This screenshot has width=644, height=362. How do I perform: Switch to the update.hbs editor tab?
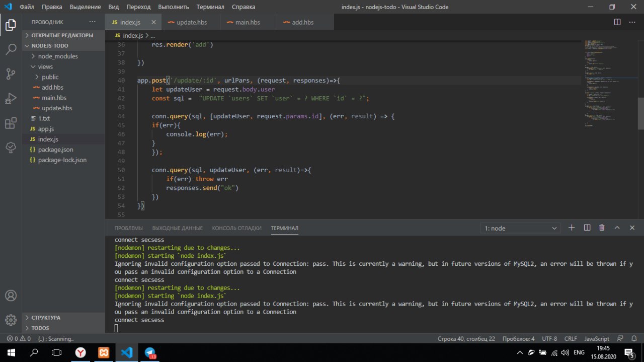(x=192, y=22)
